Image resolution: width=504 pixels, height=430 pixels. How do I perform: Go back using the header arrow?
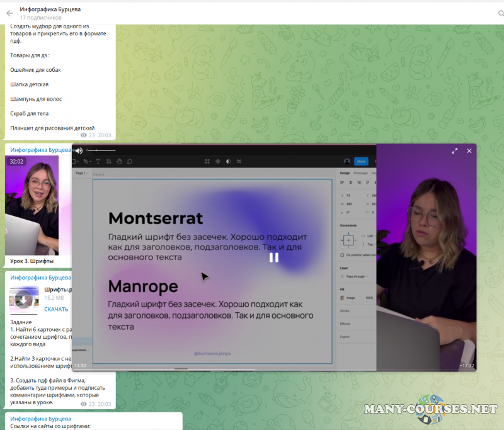click(9, 13)
